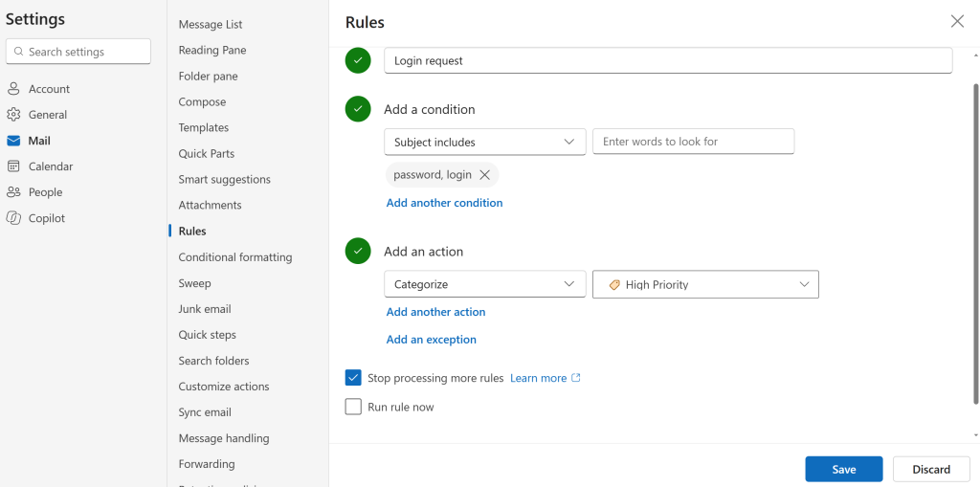Click the scrollbar up arrow
The width and height of the screenshot is (980, 487).
coord(976,55)
